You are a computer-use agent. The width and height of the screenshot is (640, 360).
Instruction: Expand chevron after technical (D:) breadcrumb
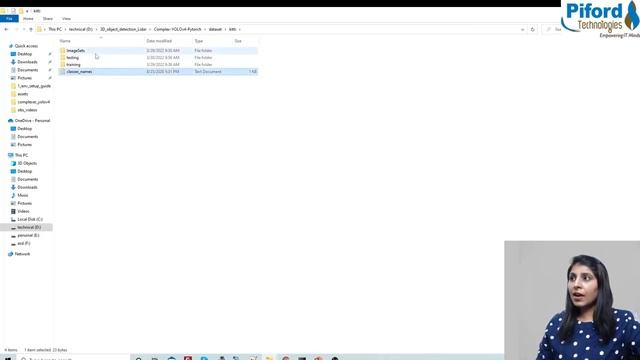pos(97,29)
